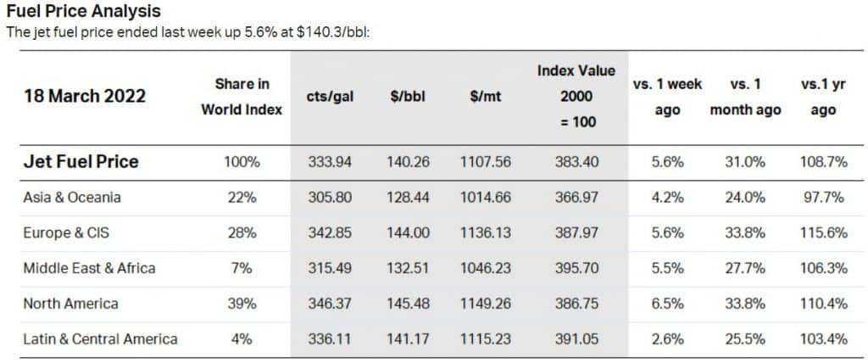Select the Latin & Central America row
This screenshot has width=868, height=363.
(x=435, y=338)
